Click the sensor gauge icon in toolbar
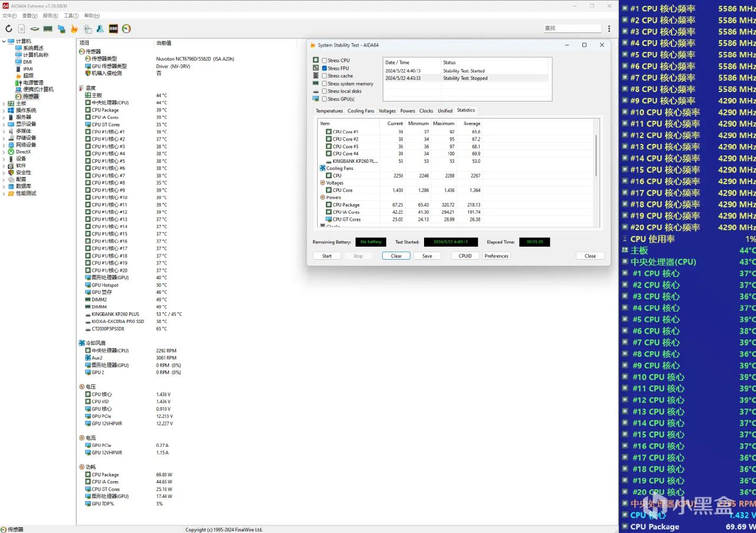The height and width of the screenshot is (533, 756). pos(126,28)
